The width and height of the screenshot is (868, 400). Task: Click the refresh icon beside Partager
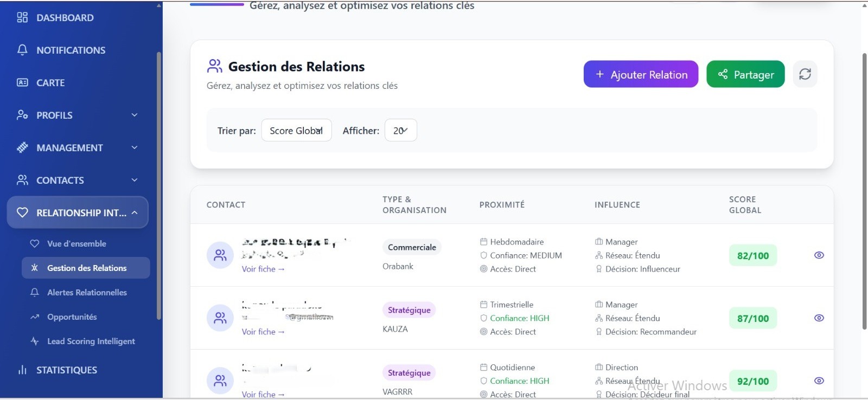click(805, 74)
